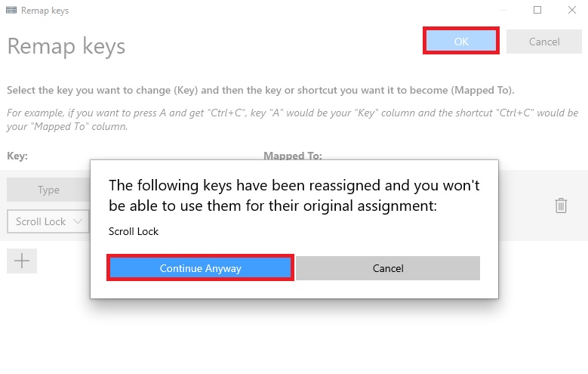Screen dimensions: 588x374
Task: Click the reassigned keys warning message
Action: click(x=294, y=196)
